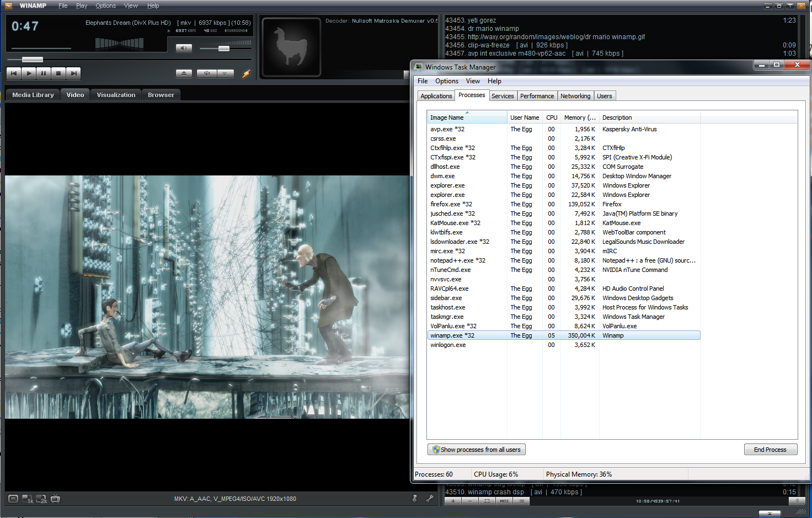Skip to next track in Winamp
The width and height of the screenshot is (812, 518).
click(x=73, y=73)
